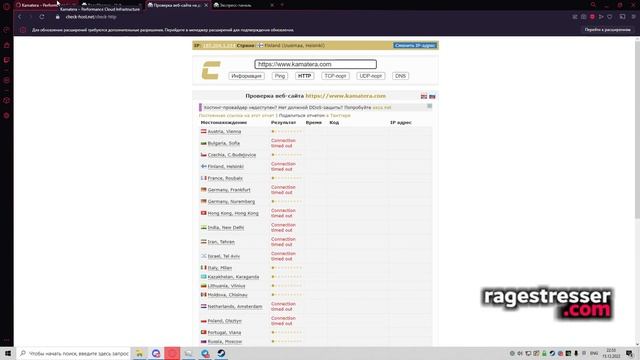640x360 pixels.
Task: Go back using the browser back arrow
Action: click(x=19, y=17)
